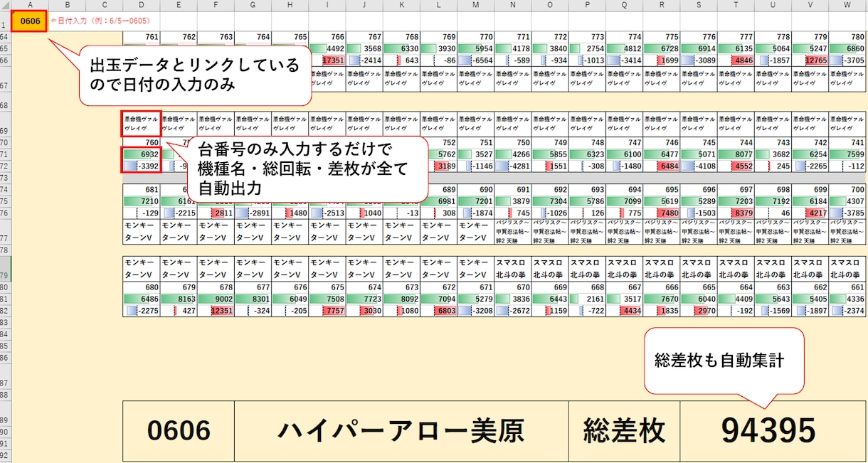
Task: Click the red cell showing 7480
Action: point(662,213)
